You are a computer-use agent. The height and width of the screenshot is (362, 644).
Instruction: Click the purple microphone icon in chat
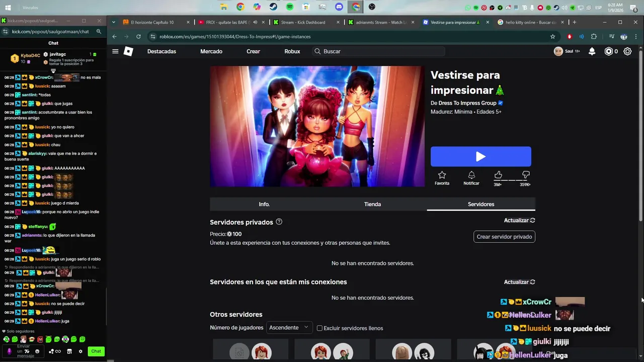tap(9, 351)
